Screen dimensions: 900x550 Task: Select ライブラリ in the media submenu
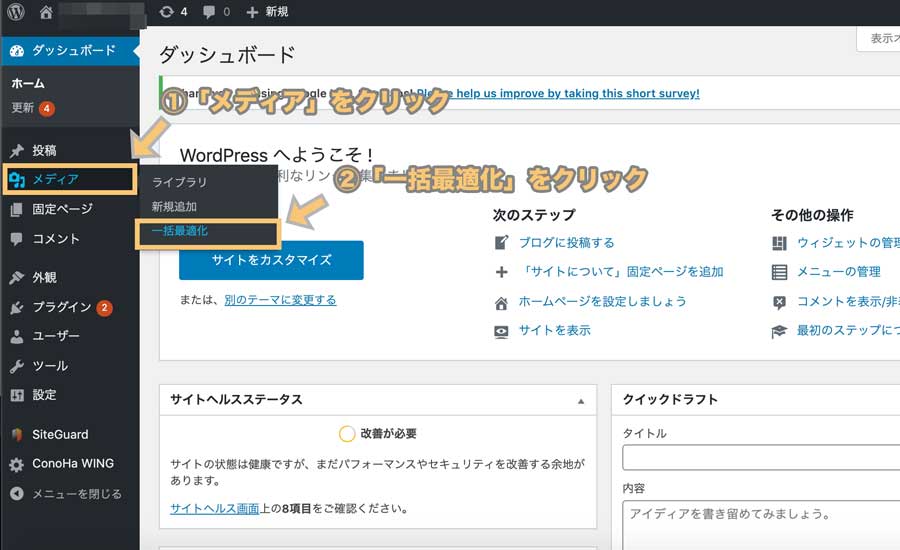click(x=179, y=182)
